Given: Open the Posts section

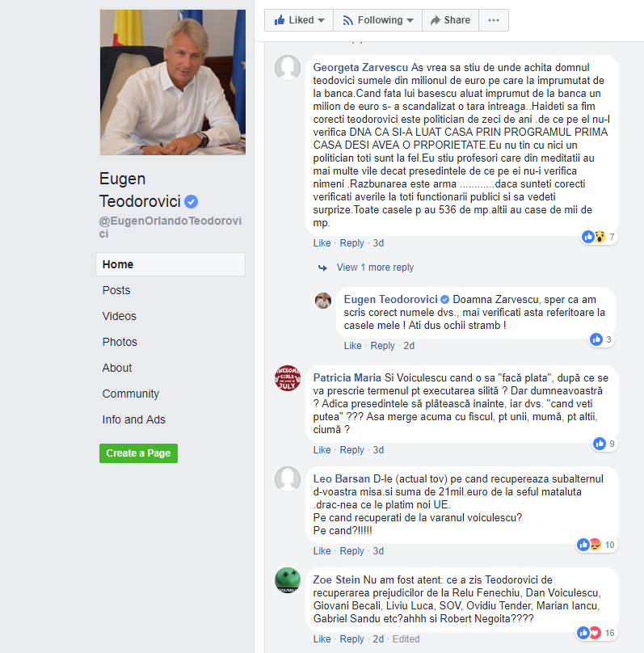Looking at the screenshot, I should point(116,290).
